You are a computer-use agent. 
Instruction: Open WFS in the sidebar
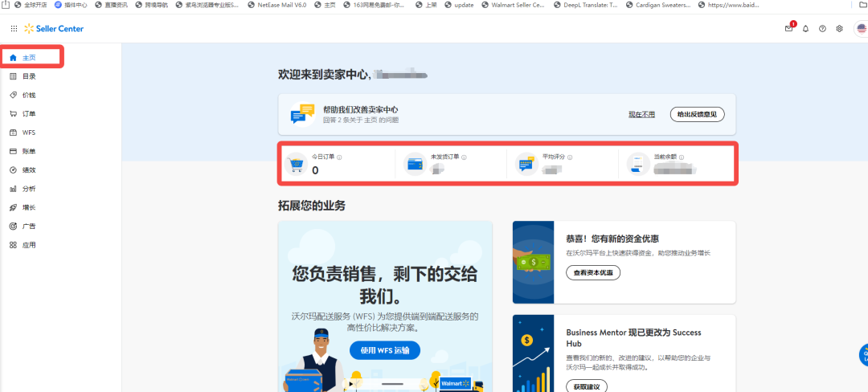[x=29, y=133]
